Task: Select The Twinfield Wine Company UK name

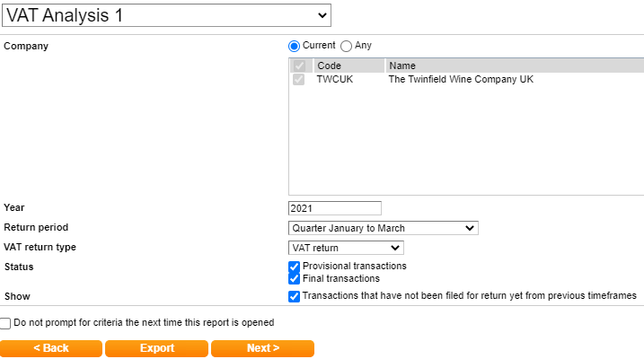Action: 461,79
